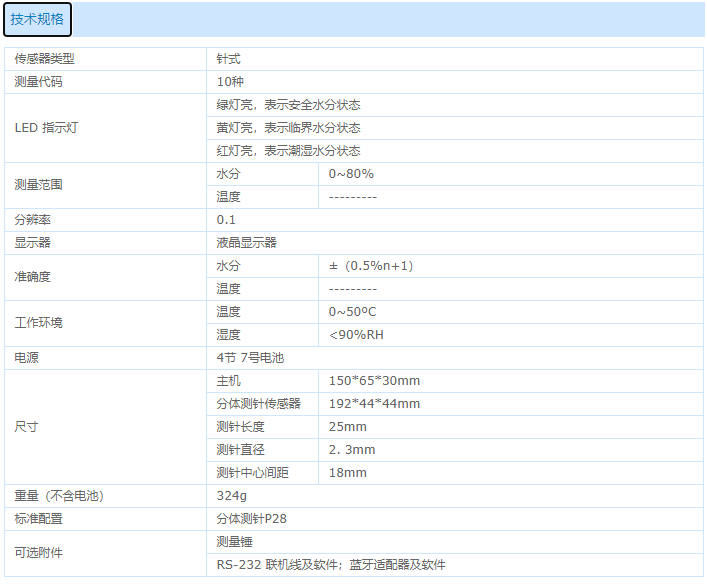Click the LED 指示灯 row label

point(47,128)
